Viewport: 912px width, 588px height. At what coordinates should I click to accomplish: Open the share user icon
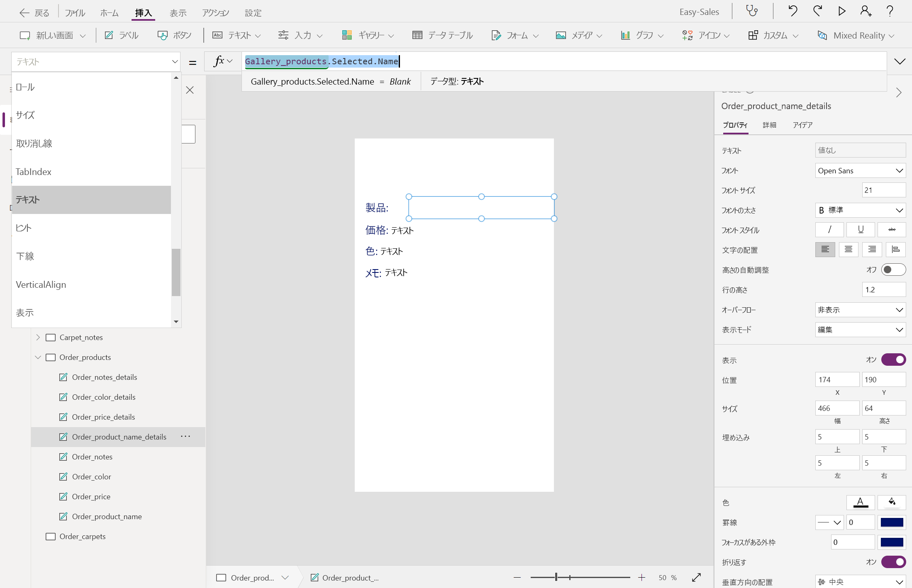(866, 11)
